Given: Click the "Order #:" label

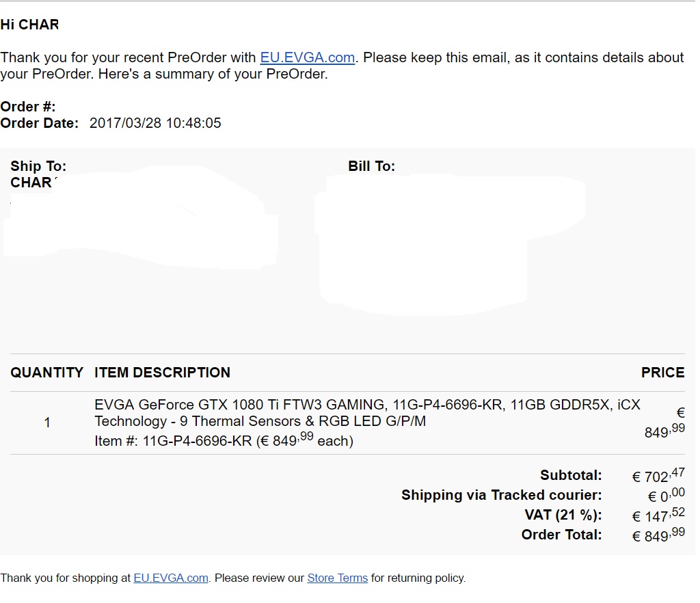Looking at the screenshot, I should (x=27, y=107).
